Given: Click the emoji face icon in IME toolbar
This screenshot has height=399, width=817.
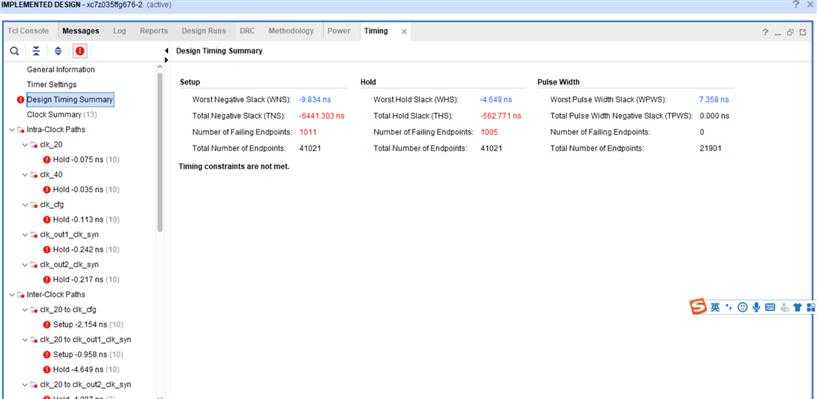Looking at the screenshot, I should [x=742, y=307].
